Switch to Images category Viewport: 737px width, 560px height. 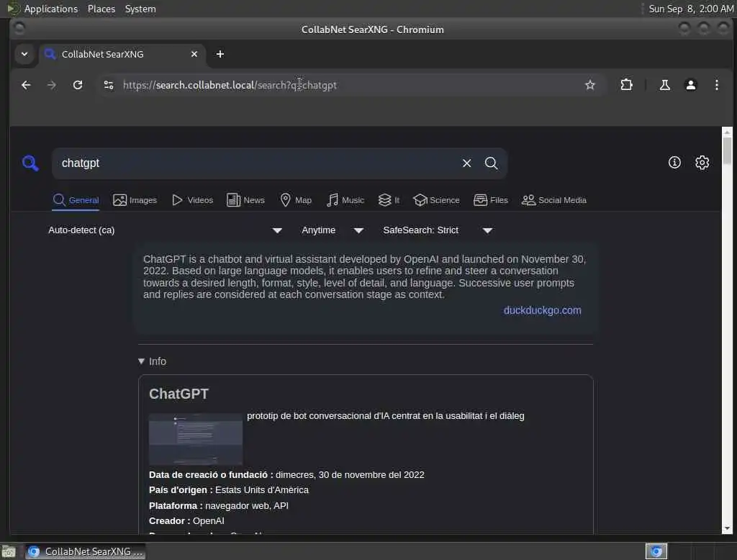coord(135,200)
